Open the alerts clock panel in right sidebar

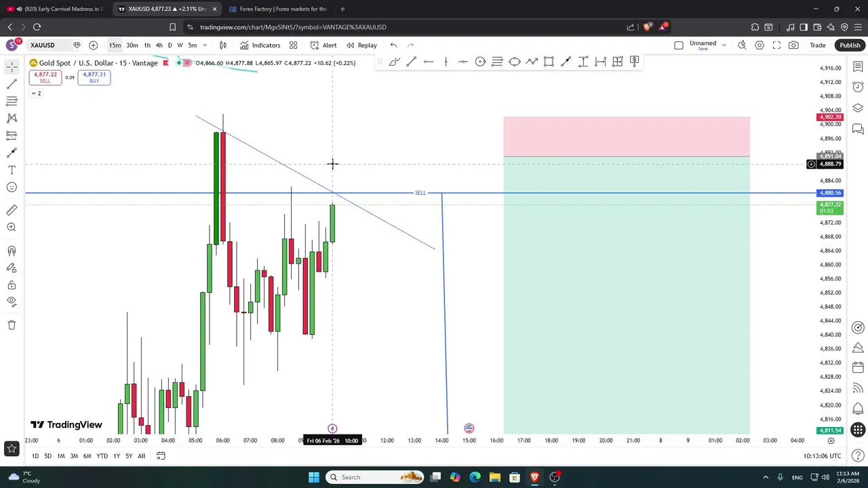[858, 87]
